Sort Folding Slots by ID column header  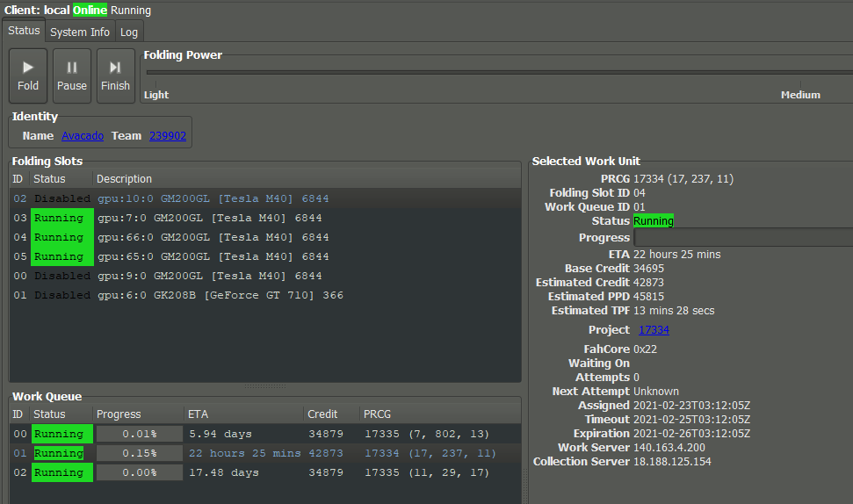[x=19, y=179]
